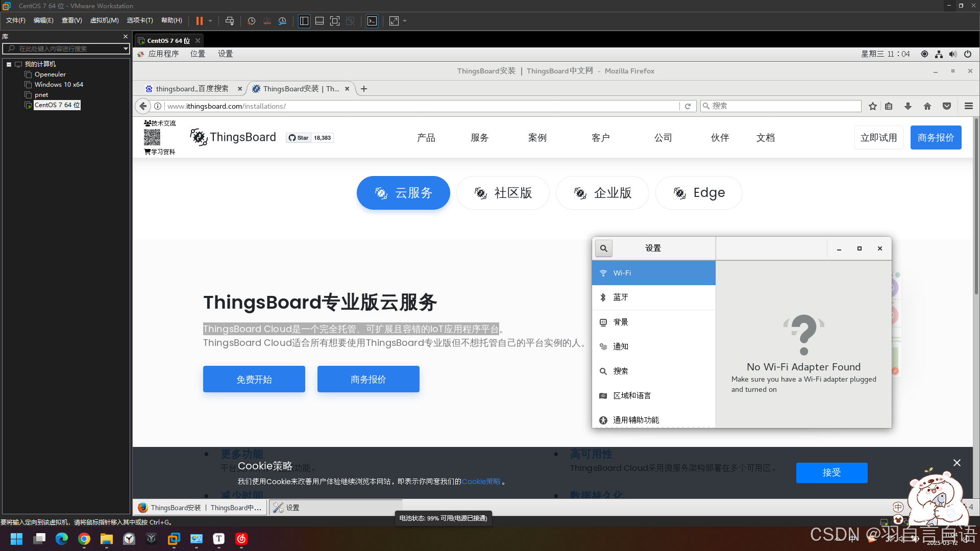The height and width of the screenshot is (551, 980).
Task: Click reload button in the address bar
Action: click(688, 106)
